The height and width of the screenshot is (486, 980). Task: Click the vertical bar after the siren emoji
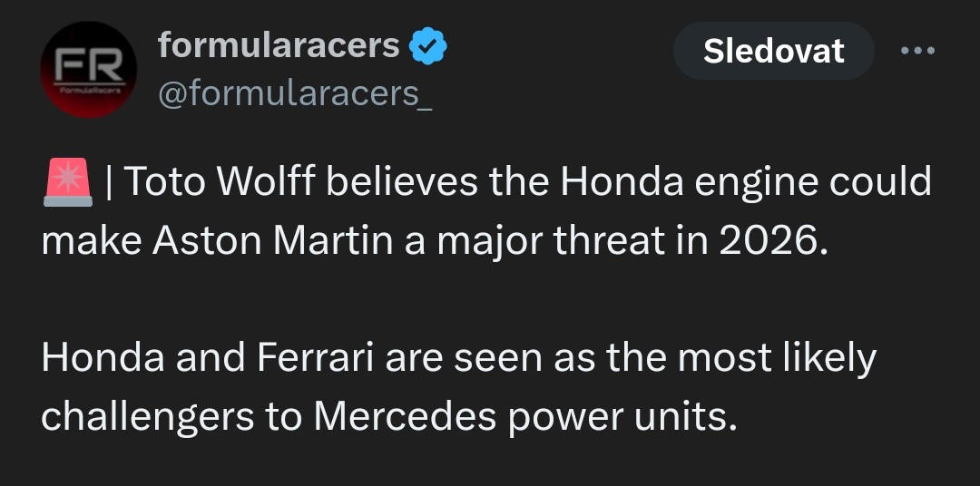tap(110, 181)
